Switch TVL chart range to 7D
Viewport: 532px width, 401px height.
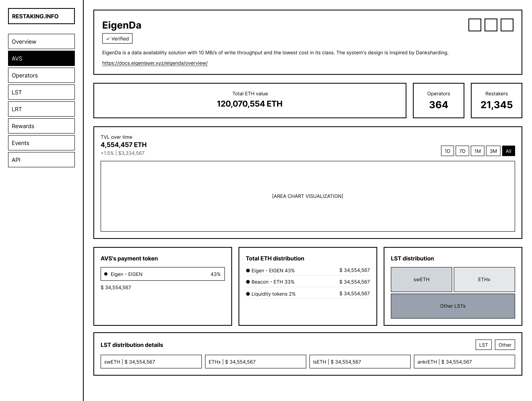click(462, 151)
